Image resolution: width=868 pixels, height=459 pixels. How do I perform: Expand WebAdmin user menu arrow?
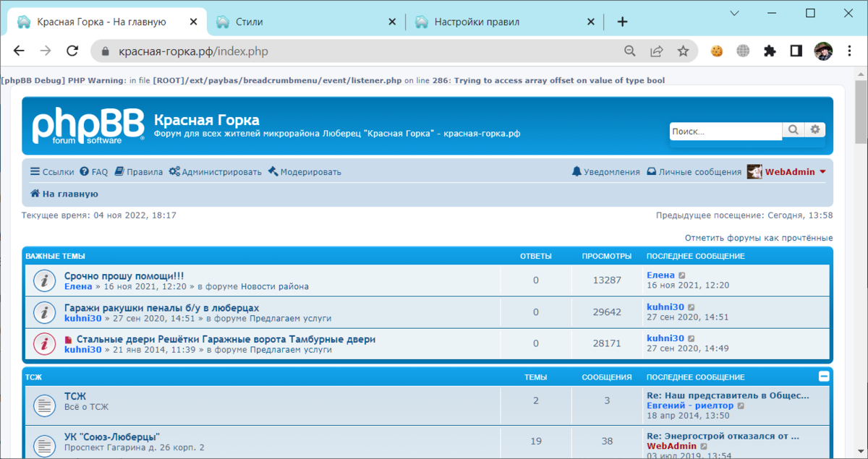point(822,172)
